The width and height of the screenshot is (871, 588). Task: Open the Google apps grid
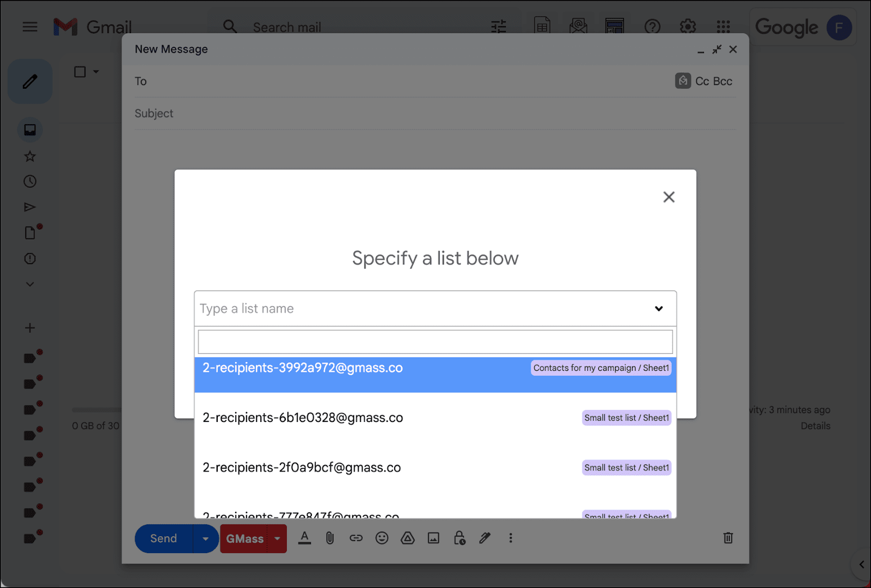pos(723,27)
